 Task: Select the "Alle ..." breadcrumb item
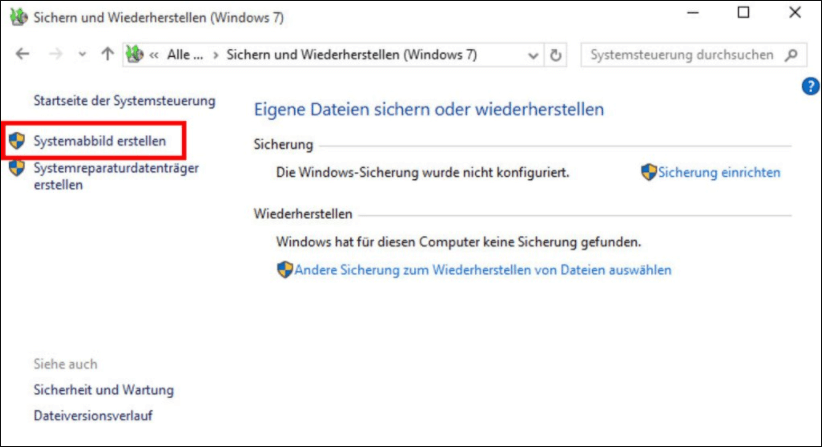[184, 56]
